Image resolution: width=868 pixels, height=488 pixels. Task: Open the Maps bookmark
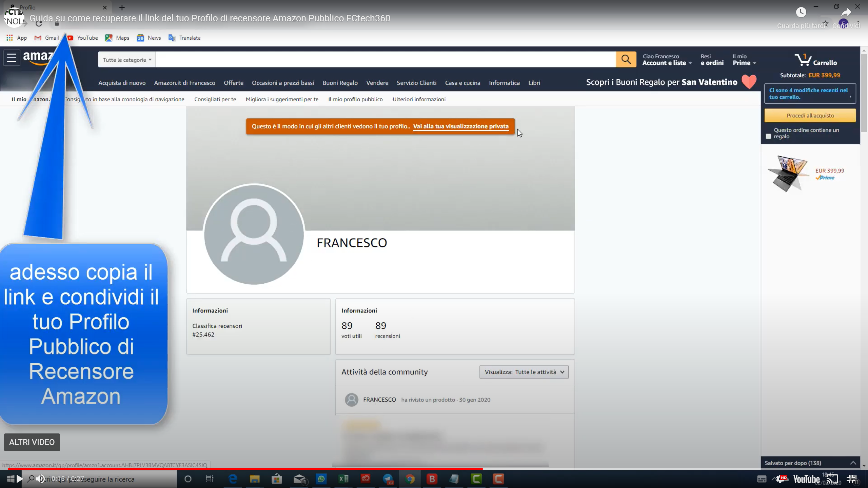point(117,38)
